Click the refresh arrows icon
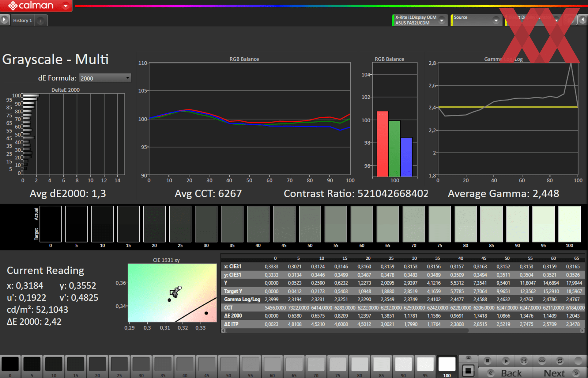The width and height of the screenshot is (588, 378). [560, 361]
